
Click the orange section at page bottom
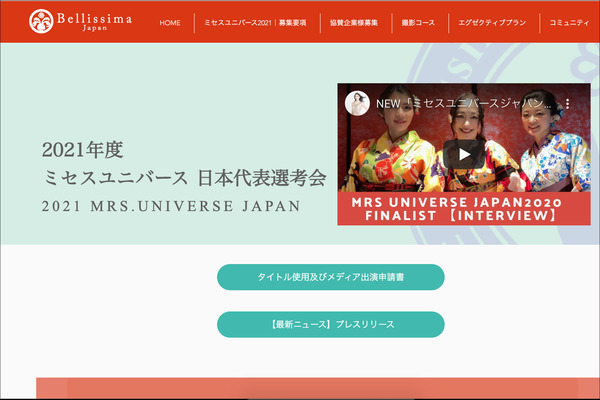320,389
